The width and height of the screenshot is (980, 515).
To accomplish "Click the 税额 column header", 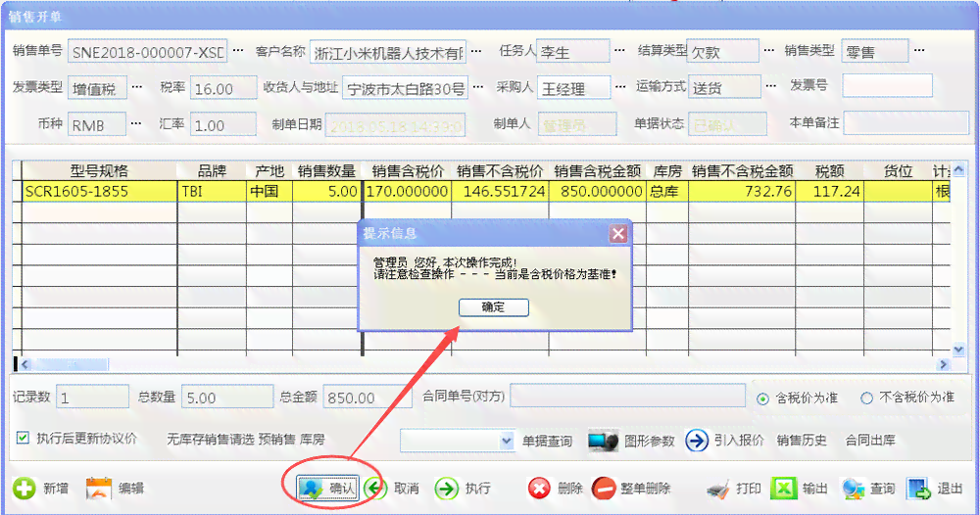I will [830, 170].
